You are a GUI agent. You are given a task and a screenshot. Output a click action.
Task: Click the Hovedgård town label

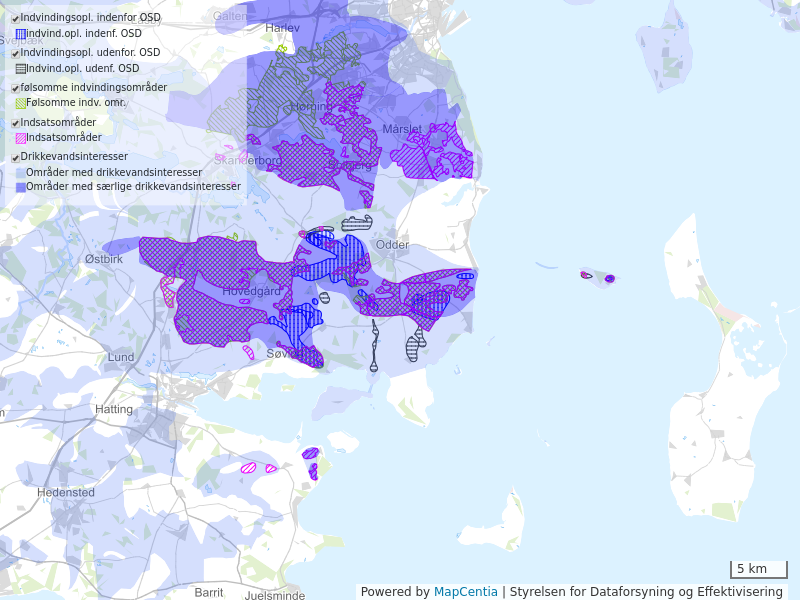pos(252,291)
